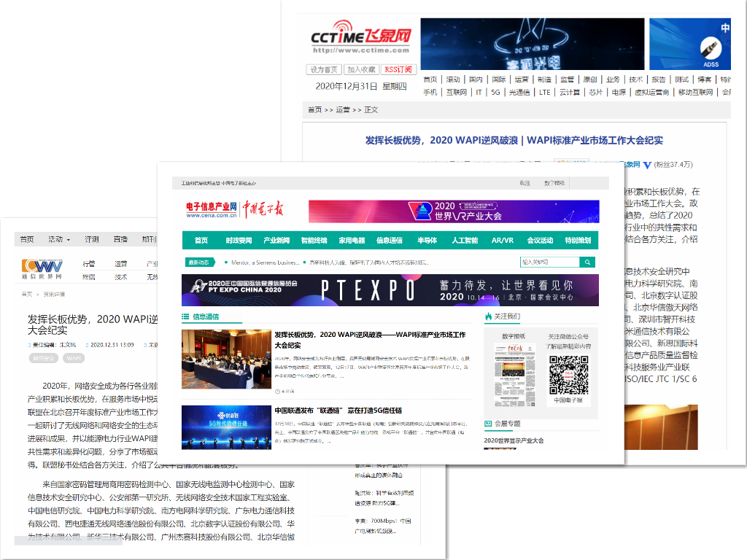The image size is (747, 560).
Task: Click the WAPI conference room photo thumbnail
Action: point(226,359)
